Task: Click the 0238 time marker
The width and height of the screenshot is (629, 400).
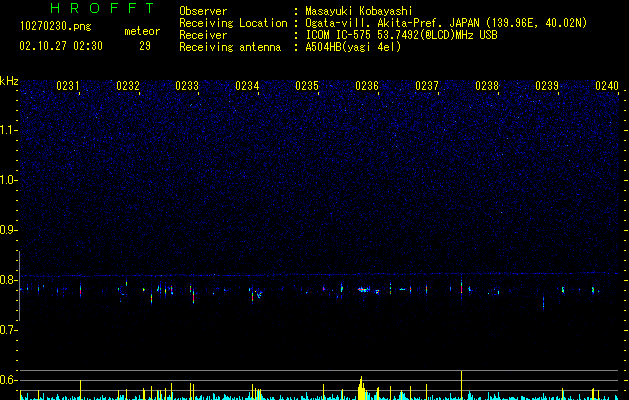Action: [487, 86]
